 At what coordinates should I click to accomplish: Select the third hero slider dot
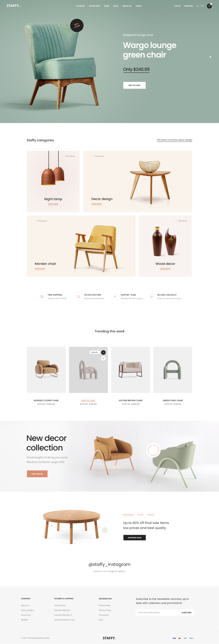click(210, 66)
